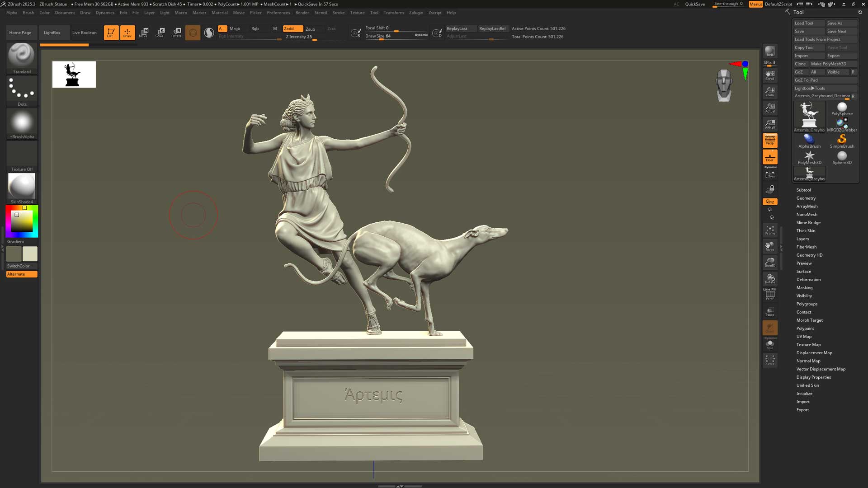The image size is (868, 488).
Task: Click the Make PolyMesh3D button
Action: 833,64
